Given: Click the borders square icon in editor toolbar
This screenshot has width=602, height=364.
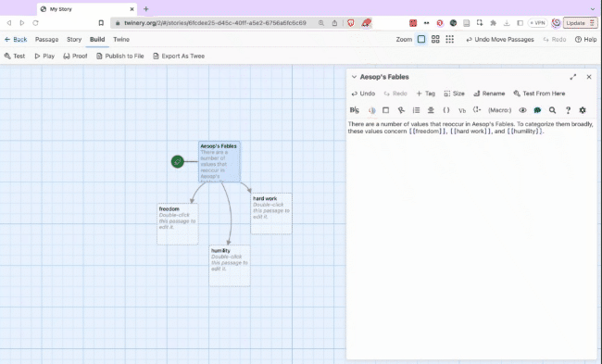Looking at the screenshot, I should [386, 110].
